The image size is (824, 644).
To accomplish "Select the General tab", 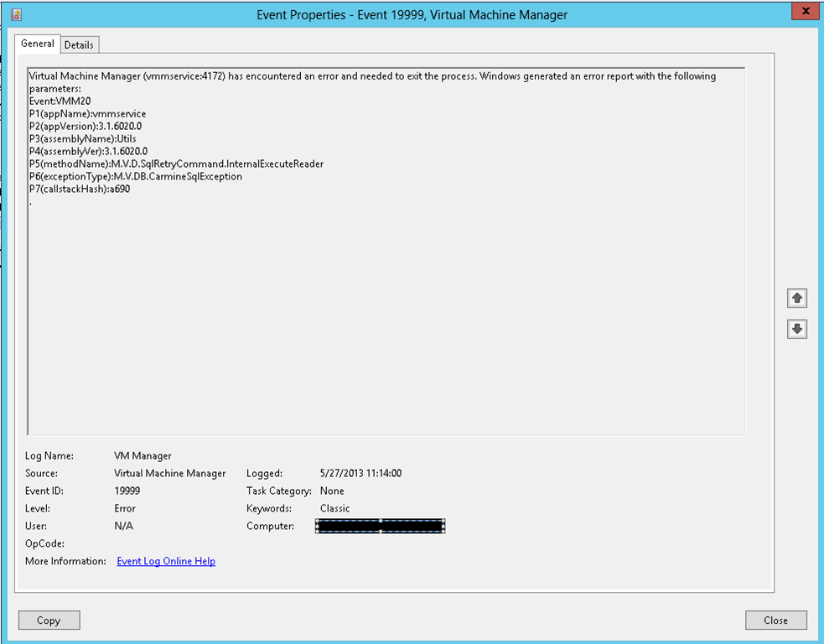I will [38, 44].
